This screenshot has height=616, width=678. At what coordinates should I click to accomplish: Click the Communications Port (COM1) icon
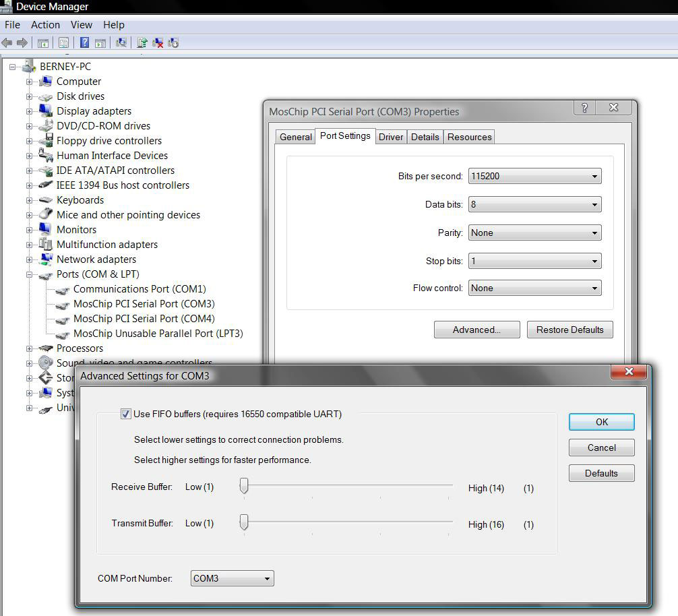click(x=62, y=290)
